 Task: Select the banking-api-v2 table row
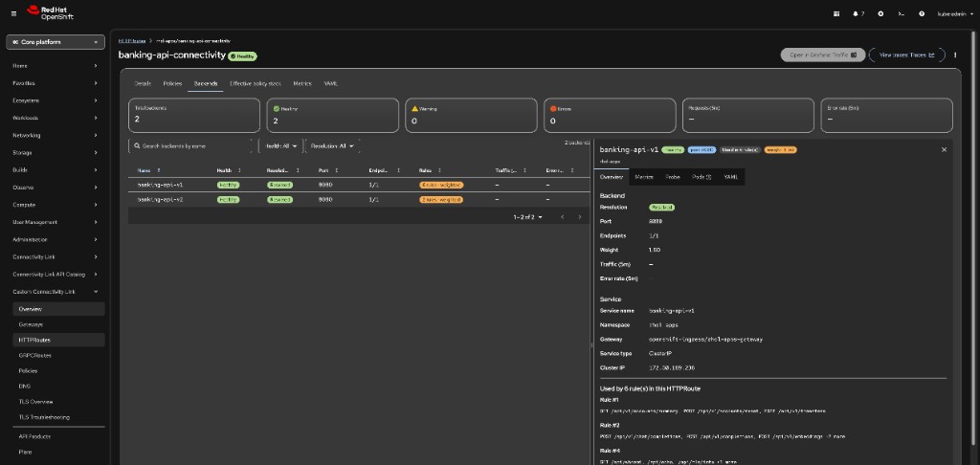pyautogui.click(x=360, y=199)
